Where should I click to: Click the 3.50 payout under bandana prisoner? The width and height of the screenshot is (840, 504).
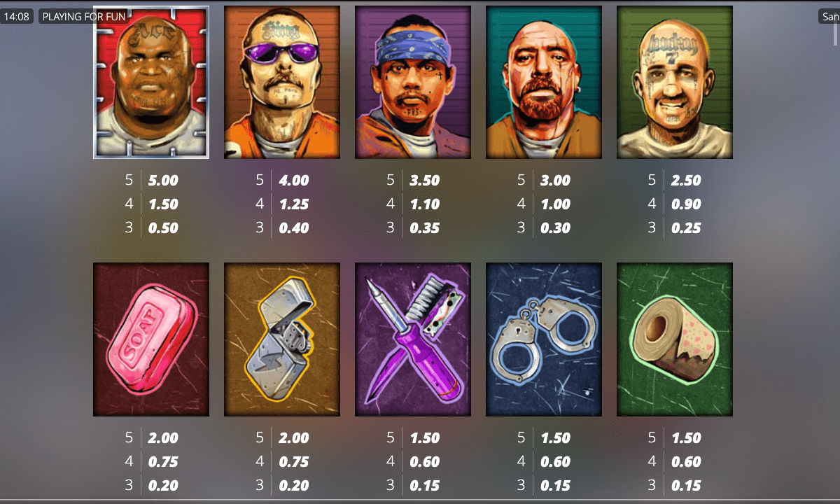[424, 181]
